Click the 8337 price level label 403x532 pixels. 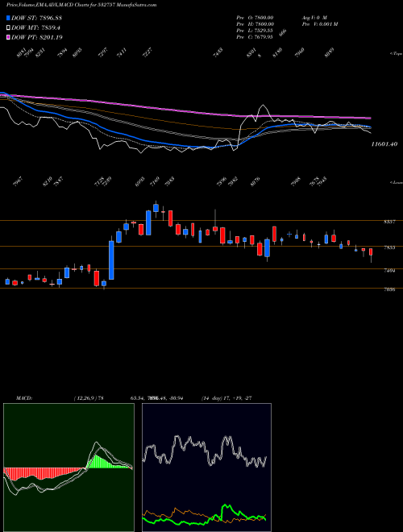[389, 222]
